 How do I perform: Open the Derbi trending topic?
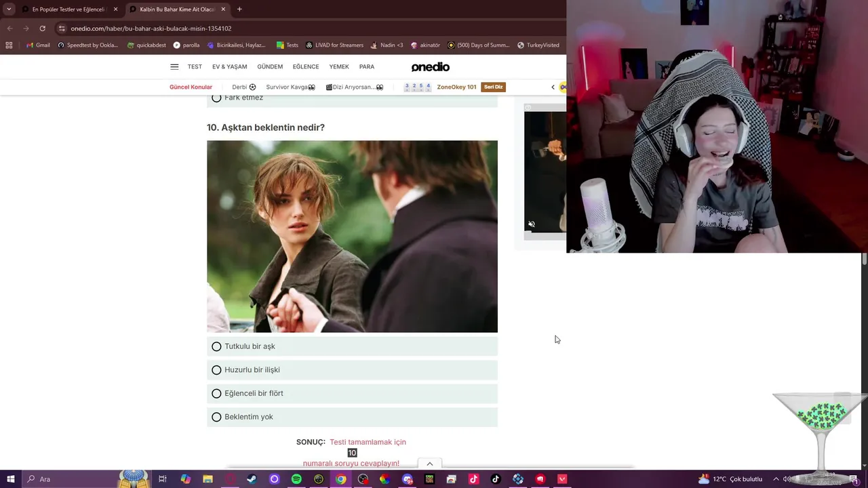click(x=243, y=87)
